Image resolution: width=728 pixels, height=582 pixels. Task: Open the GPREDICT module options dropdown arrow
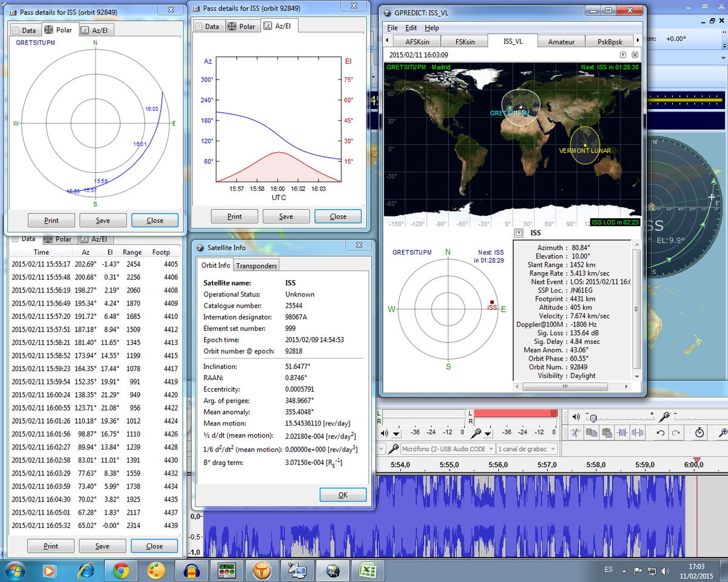coord(622,55)
